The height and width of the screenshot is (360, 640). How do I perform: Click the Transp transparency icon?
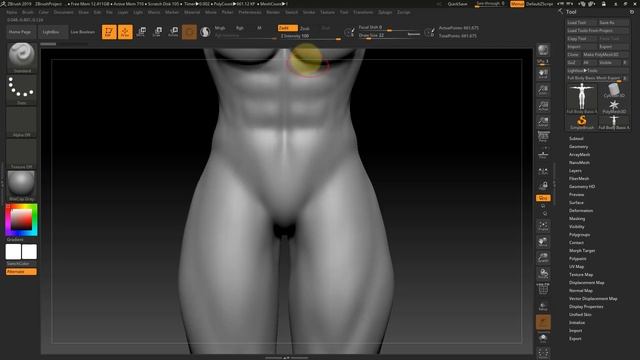543,306
